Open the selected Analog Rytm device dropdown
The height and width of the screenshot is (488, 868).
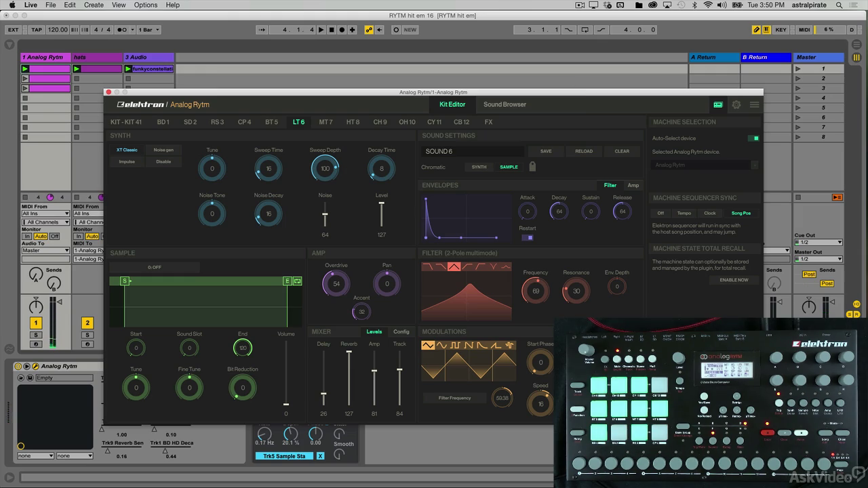(x=705, y=165)
